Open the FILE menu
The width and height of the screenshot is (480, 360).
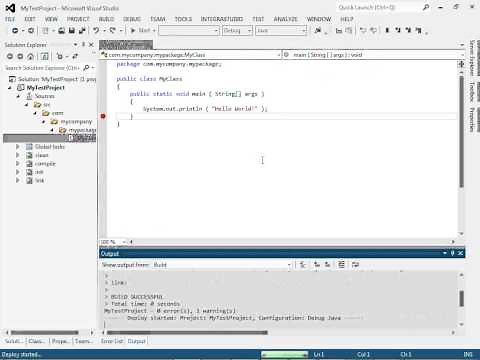[10, 19]
